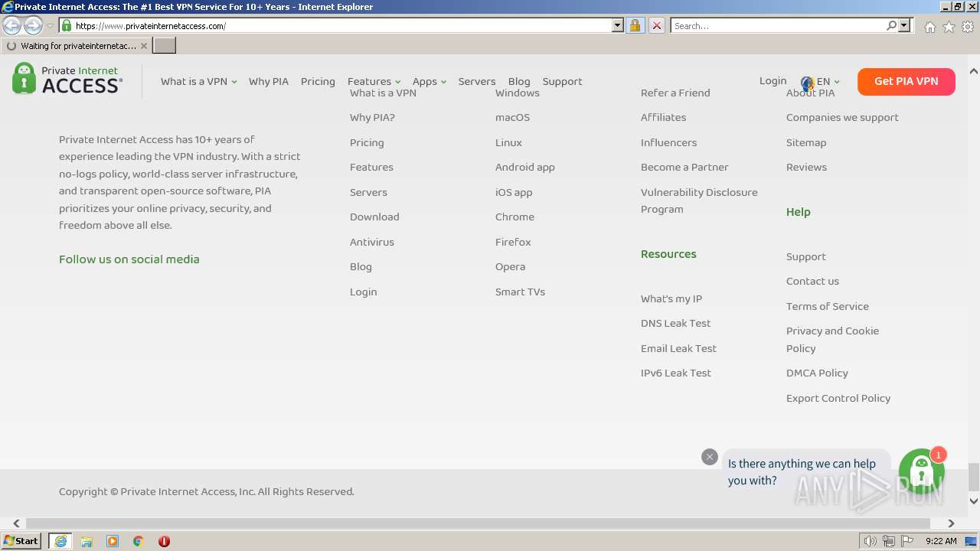The height and width of the screenshot is (551, 980).
Task: Click the Login link in header
Action: click(x=773, y=80)
